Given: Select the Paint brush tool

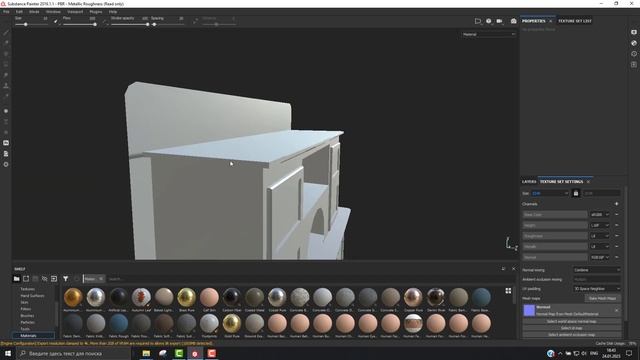Looking at the screenshot, I should pos(6,32).
